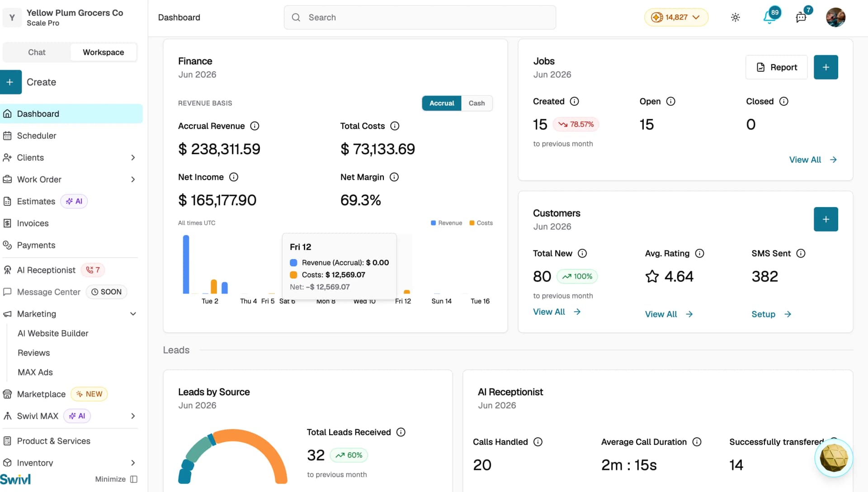
Task: Click the Jobs Closed info icon
Action: click(784, 101)
